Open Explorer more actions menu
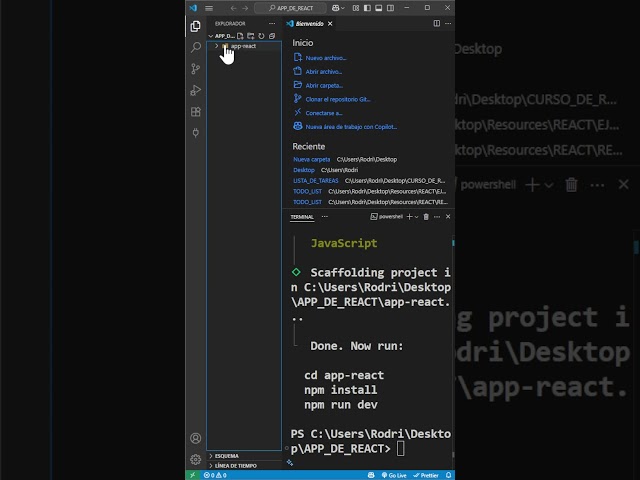This screenshot has width=640, height=480. pos(272,23)
